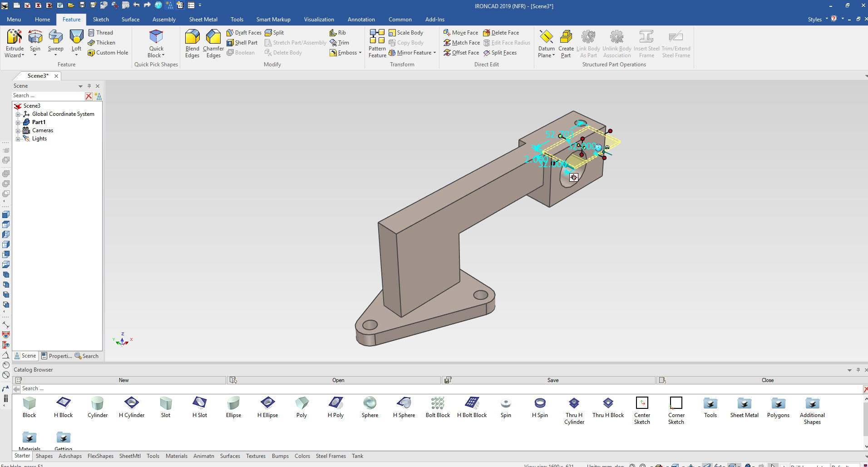Expand the Cameras tree node
Image resolution: width=868 pixels, height=467 pixels.
pos(18,131)
